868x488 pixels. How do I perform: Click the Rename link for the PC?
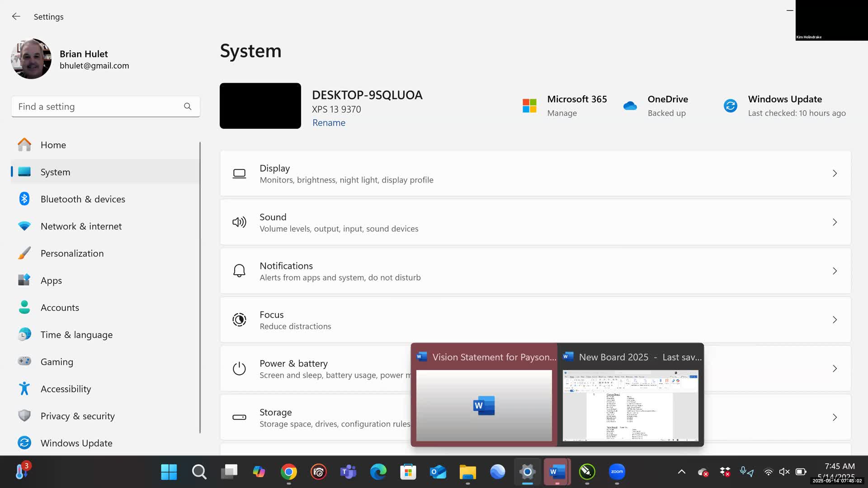[329, 123]
